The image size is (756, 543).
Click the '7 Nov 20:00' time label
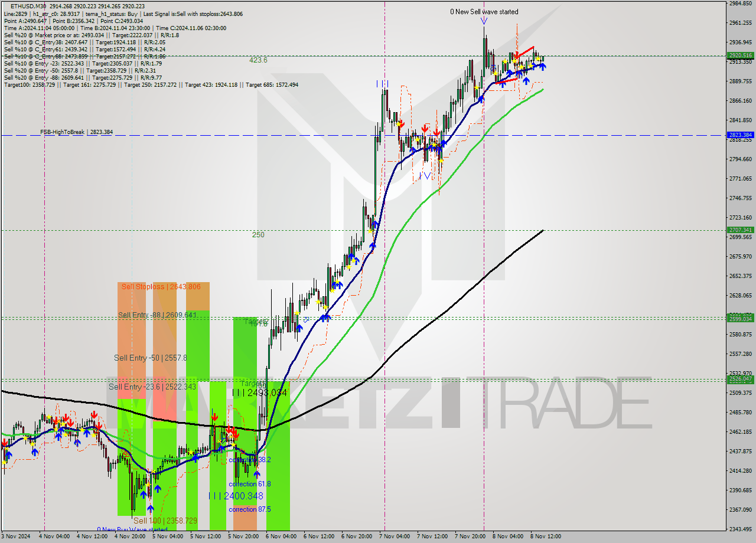point(470,537)
